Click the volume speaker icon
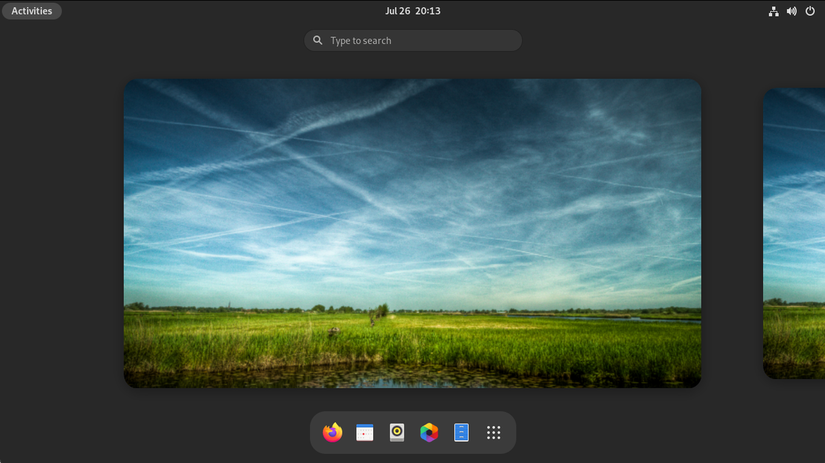 point(791,11)
